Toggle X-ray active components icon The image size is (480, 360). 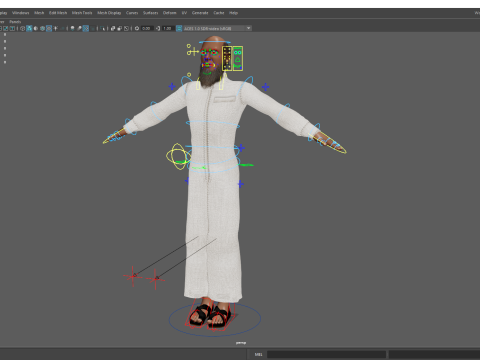[119, 28]
